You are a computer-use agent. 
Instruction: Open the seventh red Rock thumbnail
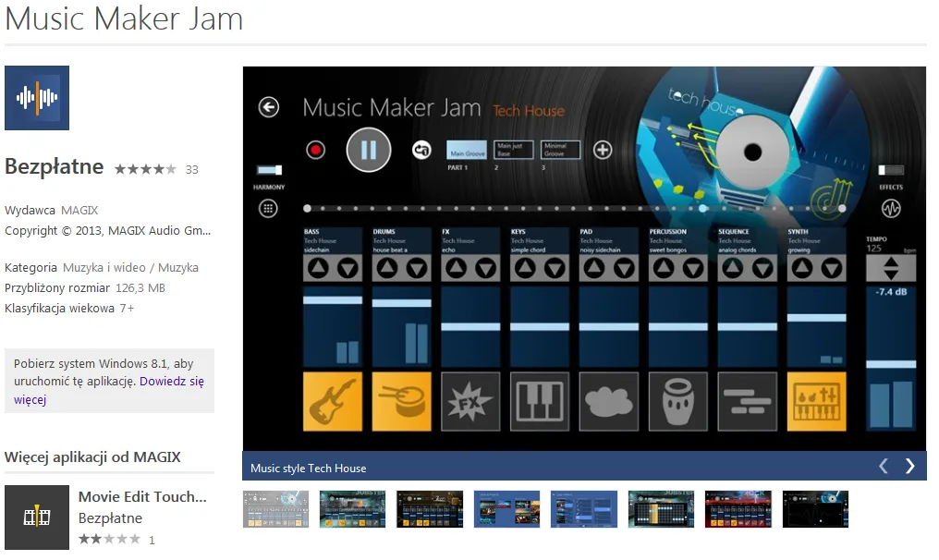(738, 509)
